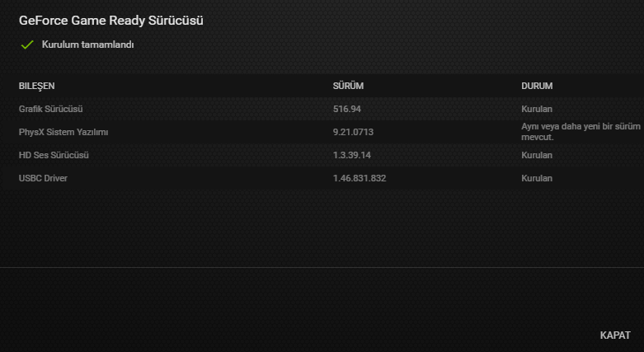Select the HD Ses Sürücüsü row
The width and height of the screenshot is (644, 352).
[322, 155]
